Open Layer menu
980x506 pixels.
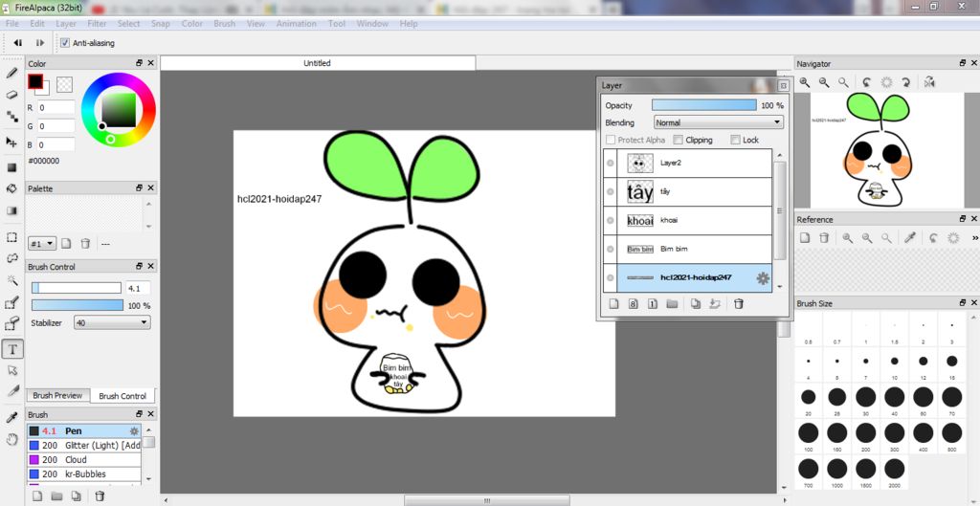click(66, 24)
